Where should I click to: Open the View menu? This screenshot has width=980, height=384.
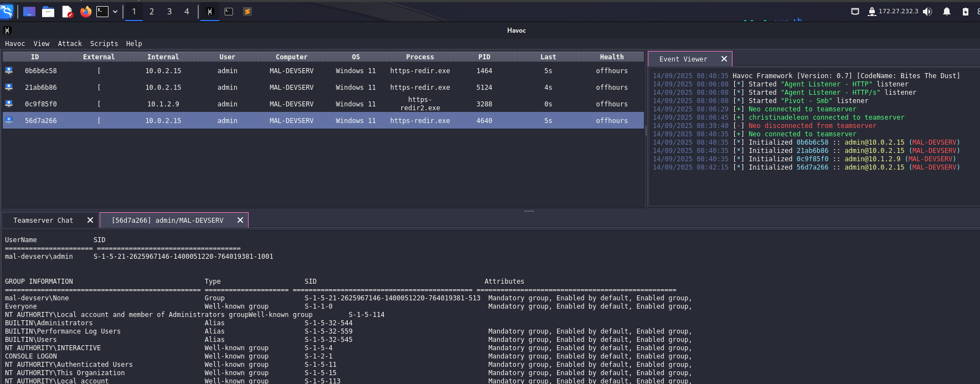(x=42, y=44)
